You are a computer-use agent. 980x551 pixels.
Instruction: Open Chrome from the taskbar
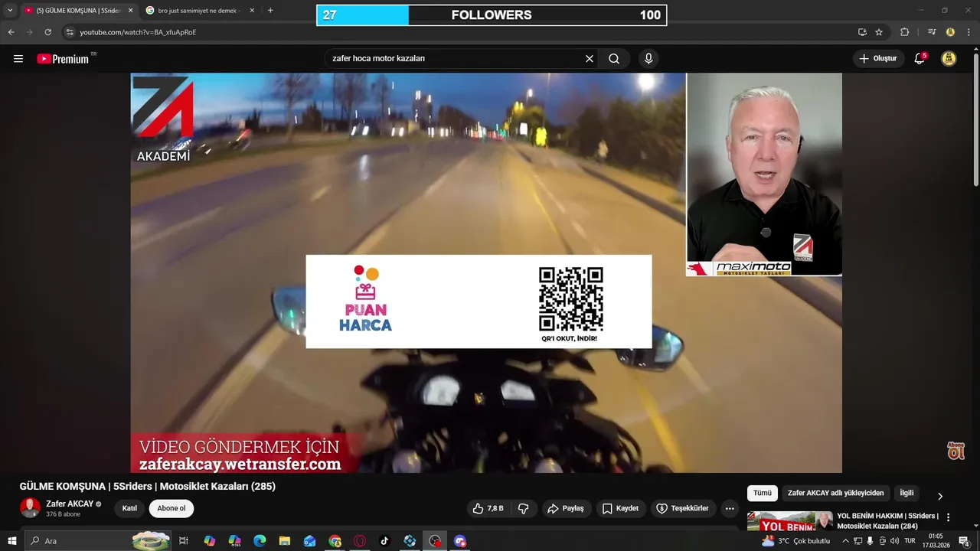(335, 541)
